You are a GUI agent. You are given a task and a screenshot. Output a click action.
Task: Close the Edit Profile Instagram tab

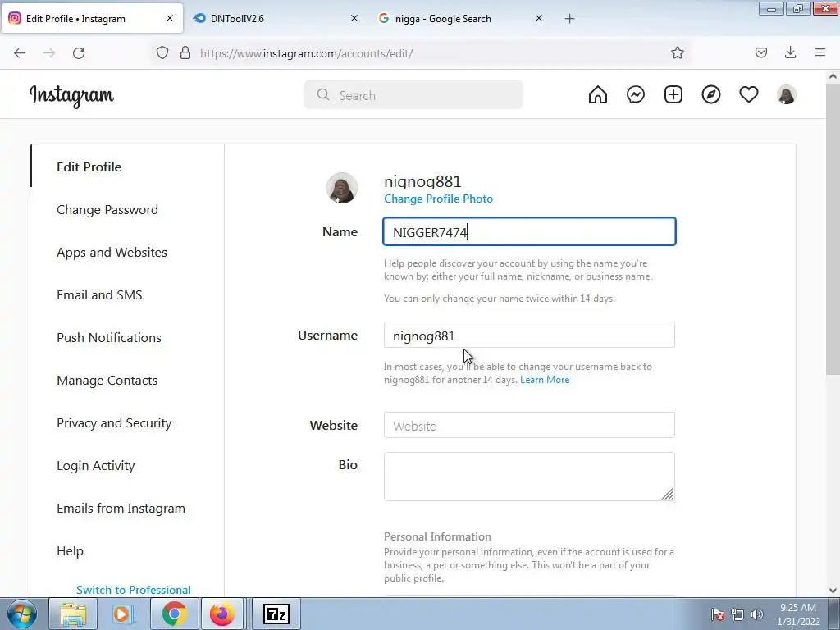coord(170,18)
